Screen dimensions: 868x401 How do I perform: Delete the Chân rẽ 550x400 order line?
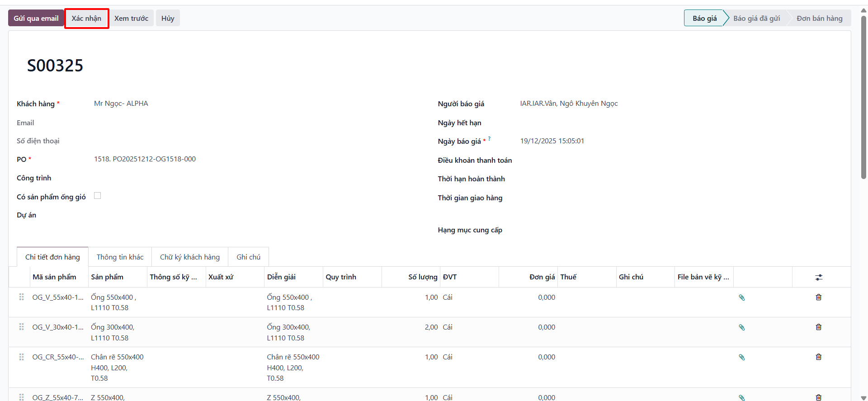(x=818, y=357)
